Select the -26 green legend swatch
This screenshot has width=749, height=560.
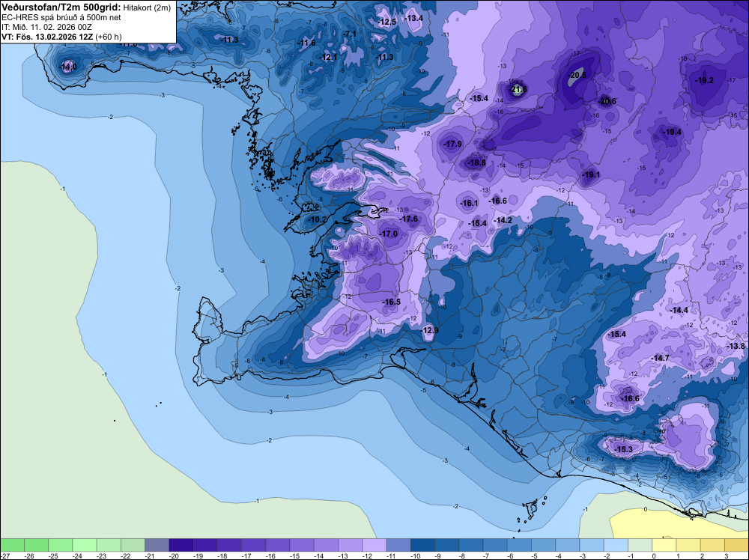tap(36, 545)
